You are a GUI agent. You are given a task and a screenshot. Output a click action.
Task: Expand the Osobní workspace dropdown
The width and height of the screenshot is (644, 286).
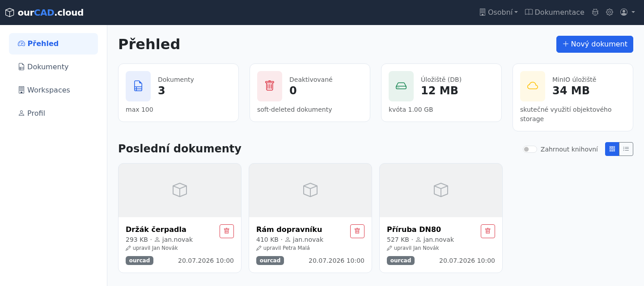click(x=498, y=12)
